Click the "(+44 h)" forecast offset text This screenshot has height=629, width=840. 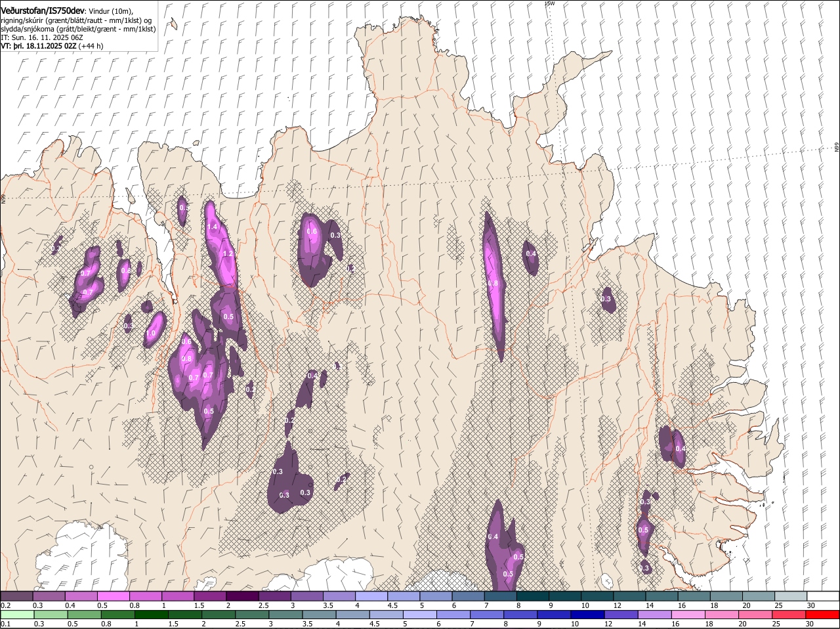91,46
